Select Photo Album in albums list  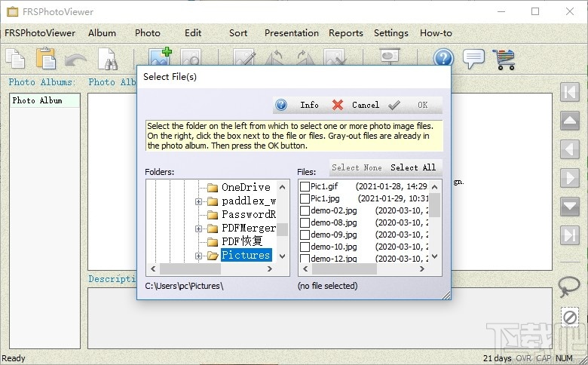point(44,100)
